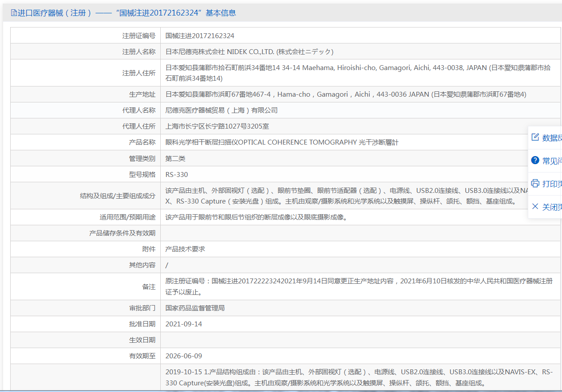The width and height of the screenshot is (562, 392).
Task: Select 上海市长宁区长宁路1027号3205室 value
Action: point(217,126)
